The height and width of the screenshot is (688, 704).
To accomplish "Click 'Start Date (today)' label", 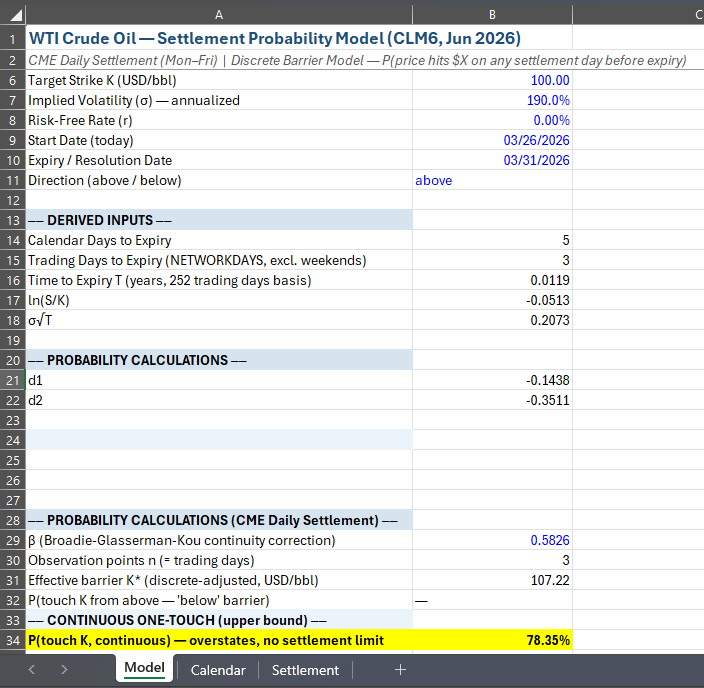I will click(x=81, y=140).
